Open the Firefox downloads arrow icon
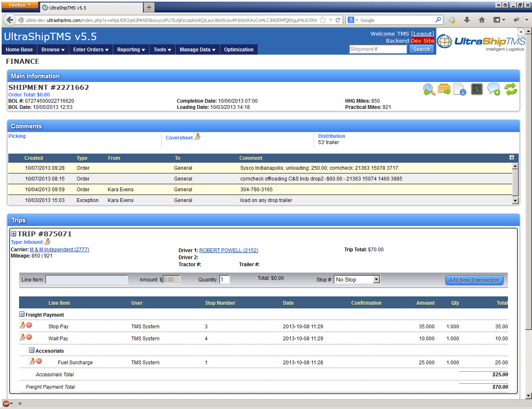 coord(467,20)
